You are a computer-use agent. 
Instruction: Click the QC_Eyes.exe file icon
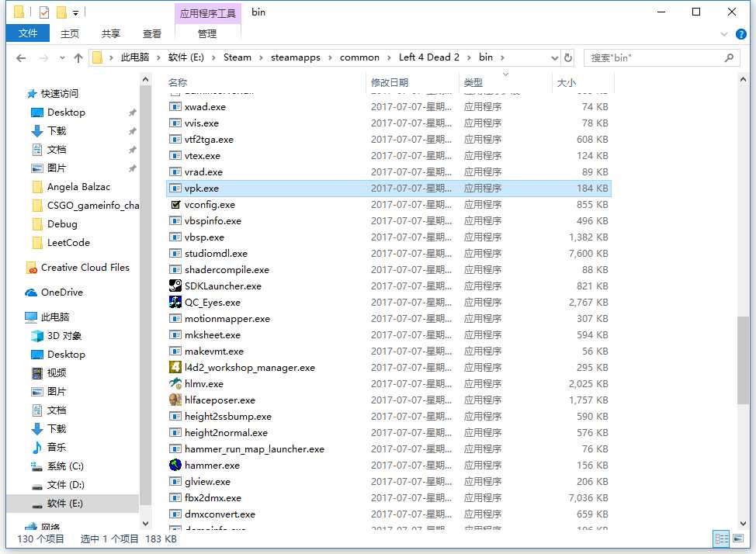coord(175,303)
